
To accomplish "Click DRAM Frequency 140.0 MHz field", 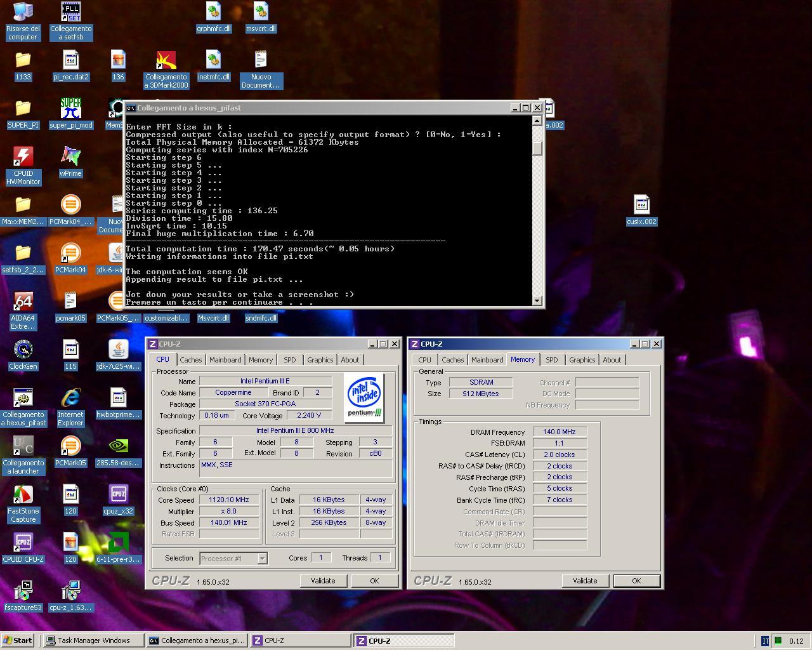I will [560, 432].
